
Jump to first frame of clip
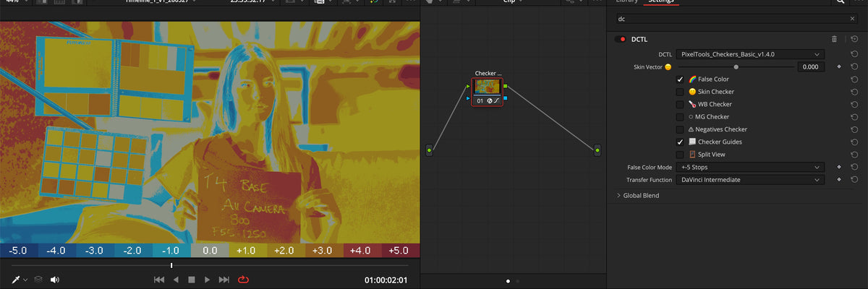point(161,279)
